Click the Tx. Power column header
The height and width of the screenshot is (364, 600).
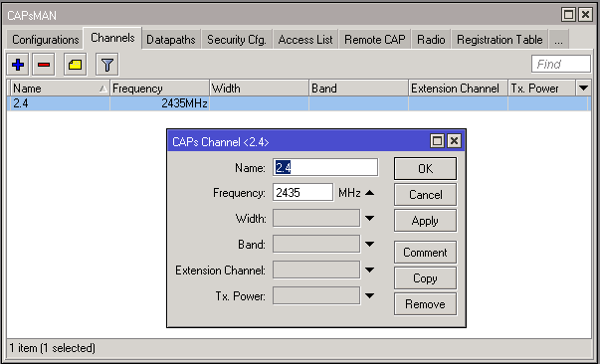point(541,89)
